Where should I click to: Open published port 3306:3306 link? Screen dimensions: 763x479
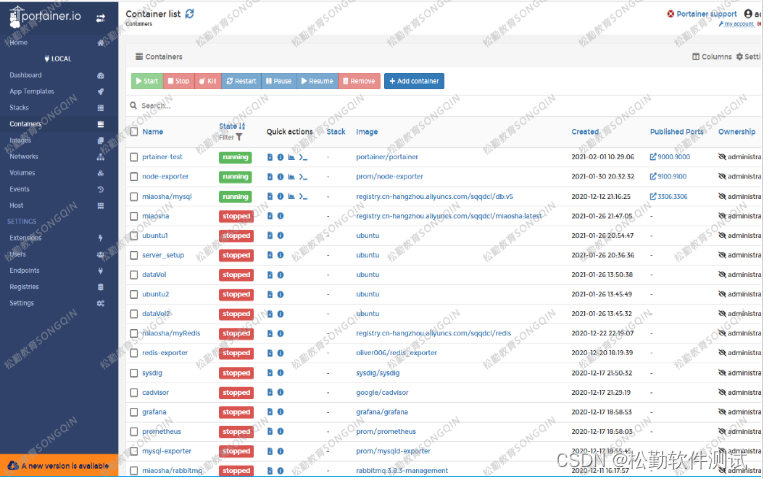pos(669,196)
